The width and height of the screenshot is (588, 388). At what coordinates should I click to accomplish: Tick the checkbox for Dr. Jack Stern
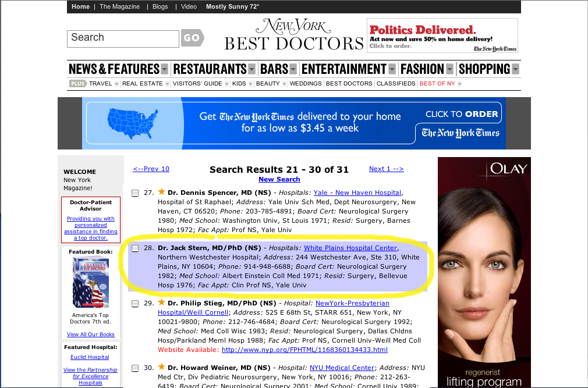(135, 248)
